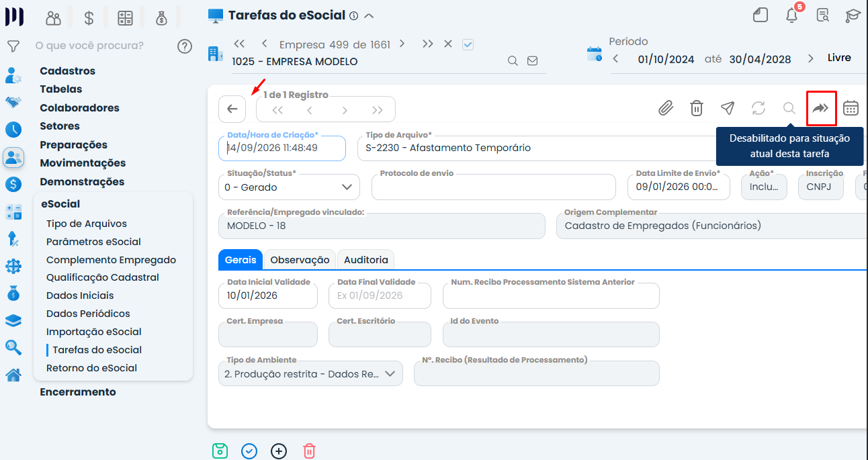This screenshot has width=868, height=460.
Task: Add new record with plus circle icon
Action: (279, 451)
